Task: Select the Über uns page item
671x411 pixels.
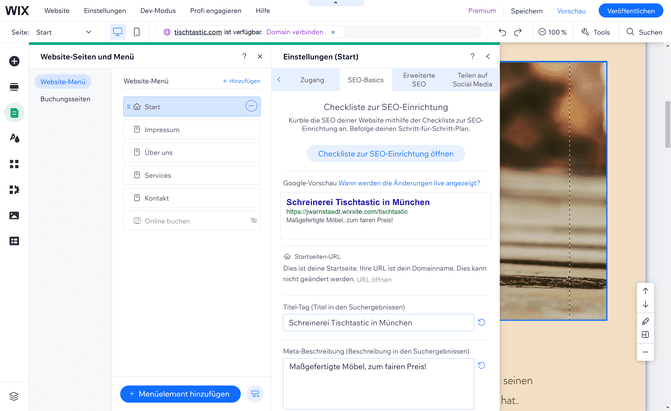Action: [192, 152]
